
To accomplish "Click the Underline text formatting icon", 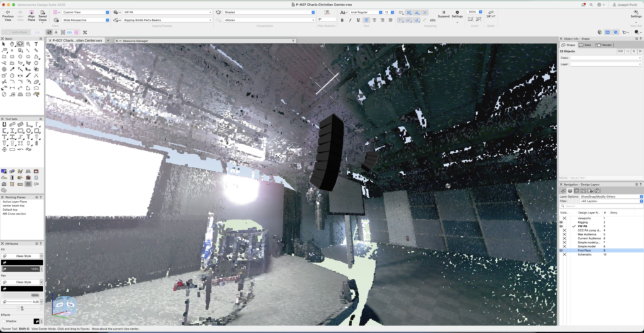I will tap(357, 20).
